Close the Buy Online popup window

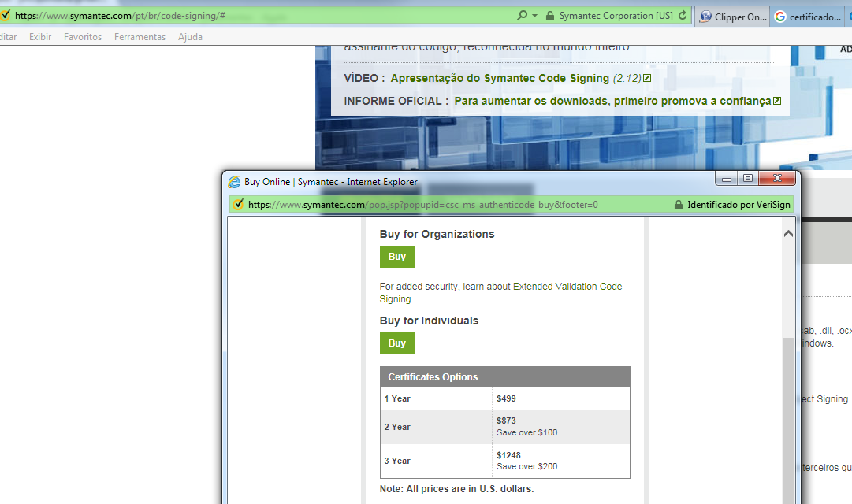click(777, 179)
